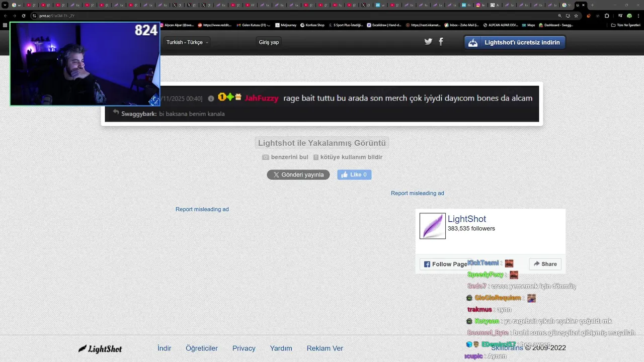Open the Tüm Yer İşaretleri folder
The width and height of the screenshot is (644, 362).
tap(625, 25)
